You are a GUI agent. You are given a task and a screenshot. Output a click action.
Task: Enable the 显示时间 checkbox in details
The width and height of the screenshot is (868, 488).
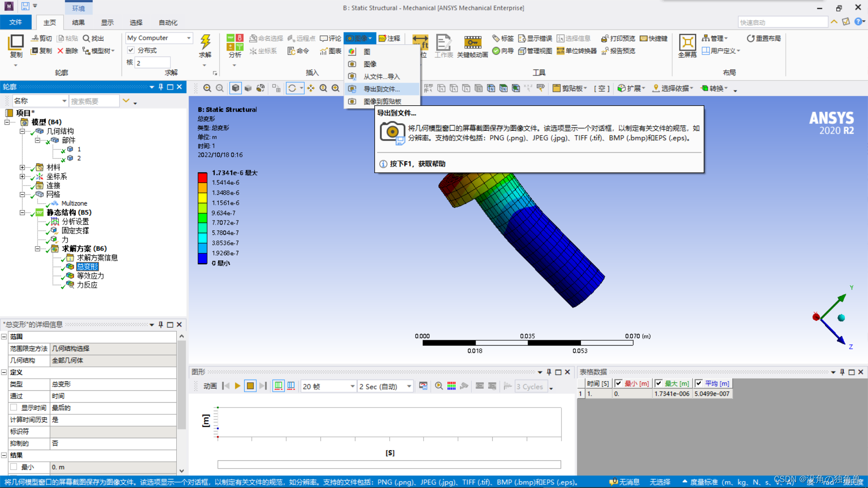(14, 408)
